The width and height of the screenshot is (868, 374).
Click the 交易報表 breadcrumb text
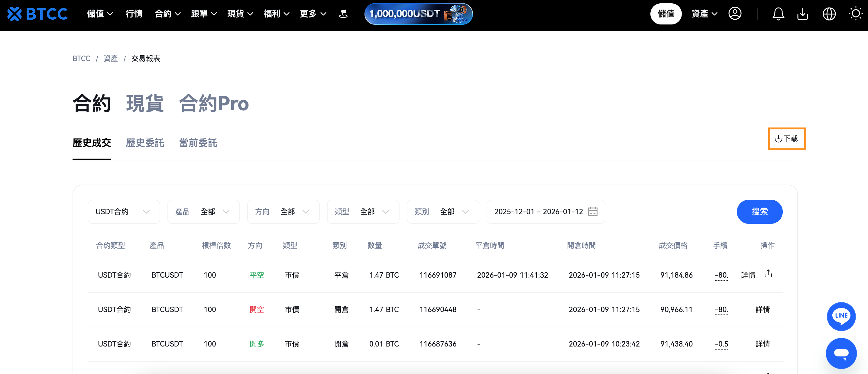[146, 59]
